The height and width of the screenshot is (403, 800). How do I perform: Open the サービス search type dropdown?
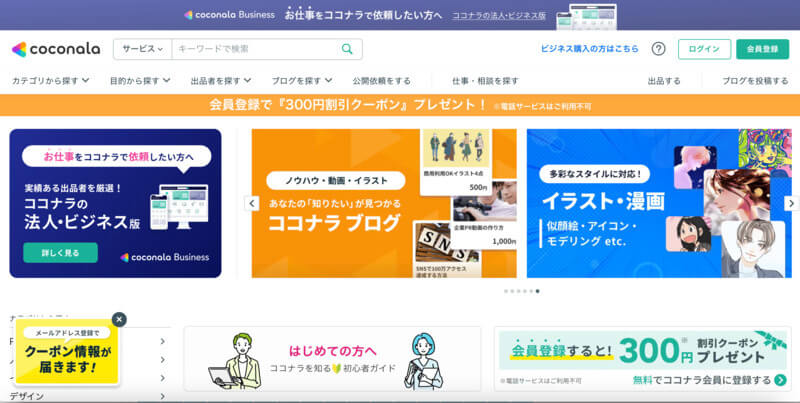pos(142,49)
